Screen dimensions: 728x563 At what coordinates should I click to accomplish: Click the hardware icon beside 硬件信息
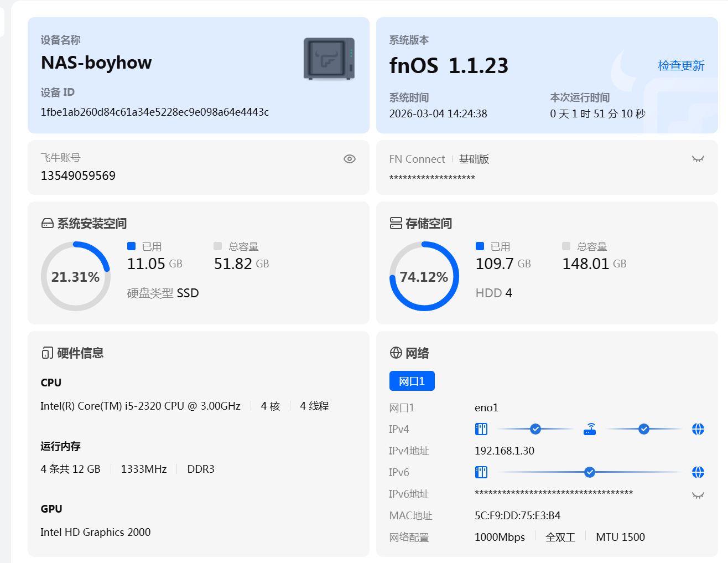pos(48,353)
